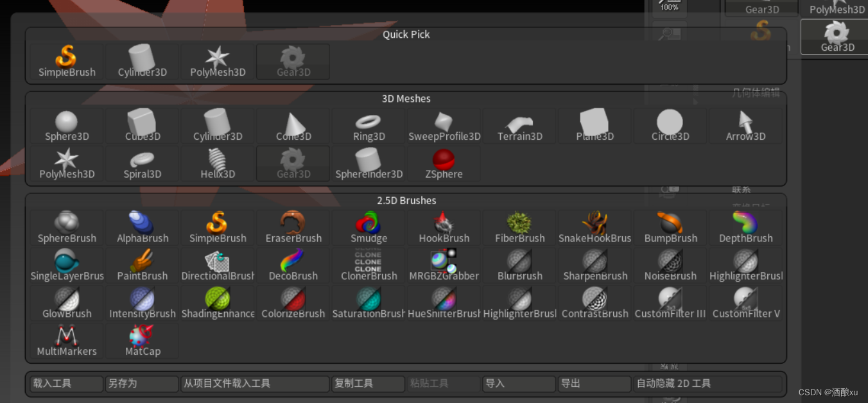Image resolution: width=868 pixels, height=403 pixels.
Task: Pick the SnakeHookBrush tool
Action: [x=595, y=228]
